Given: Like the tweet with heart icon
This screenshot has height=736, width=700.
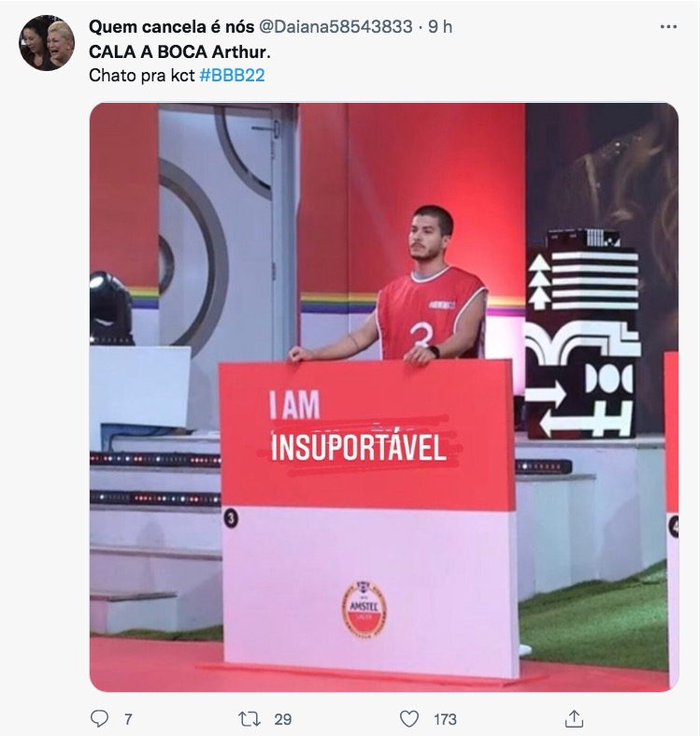Looking at the screenshot, I should point(409,718).
